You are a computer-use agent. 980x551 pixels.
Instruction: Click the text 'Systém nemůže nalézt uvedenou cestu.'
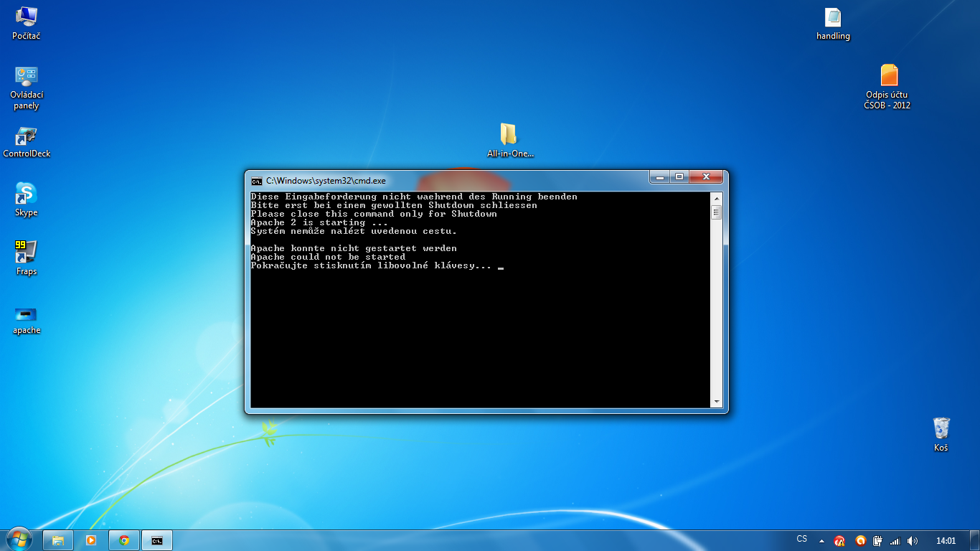[354, 231]
